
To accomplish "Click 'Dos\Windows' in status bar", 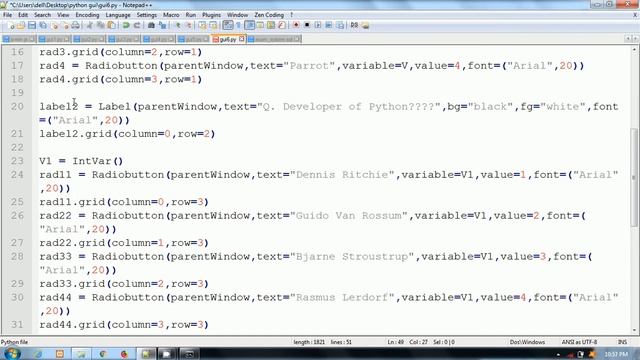I will pyautogui.click(x=527, y=342).
